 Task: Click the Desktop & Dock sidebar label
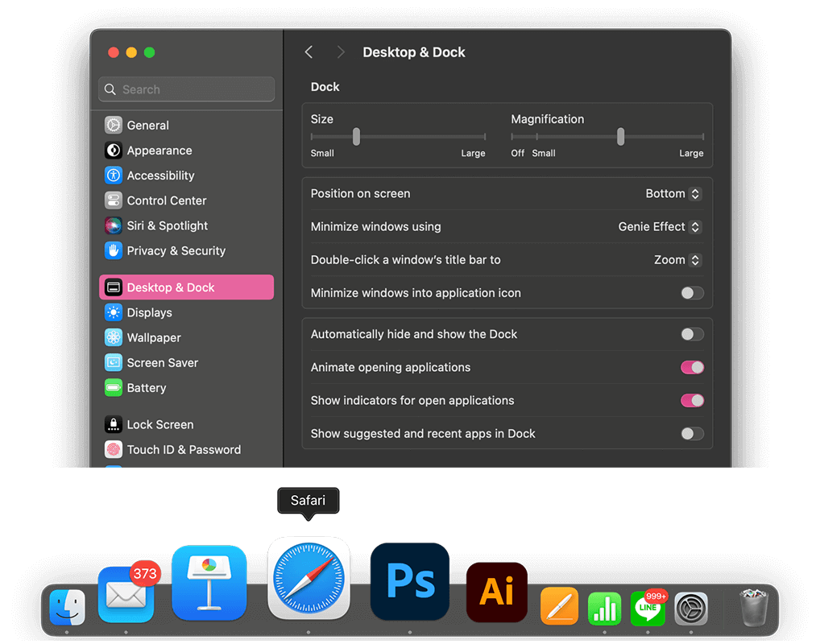click(171, 287)
